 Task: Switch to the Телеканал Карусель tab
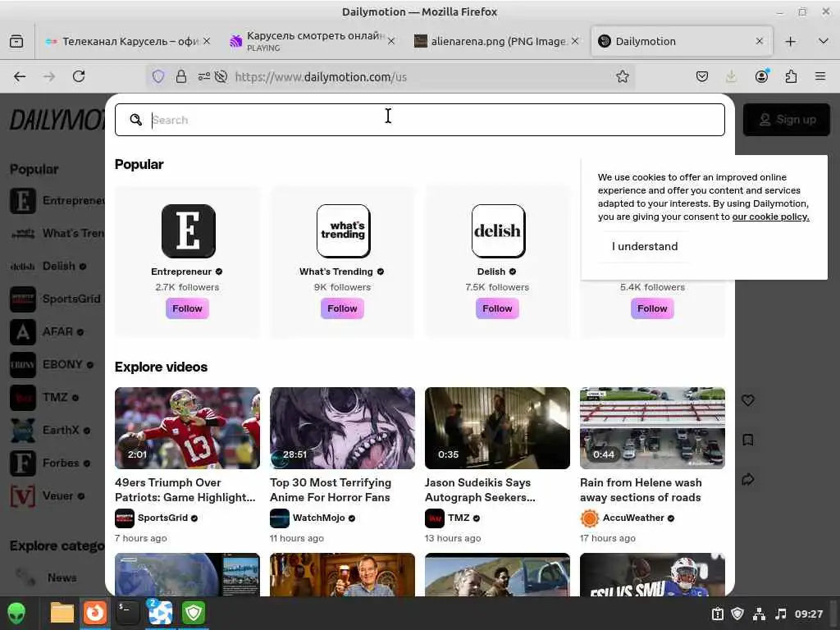tap(127, 41)
